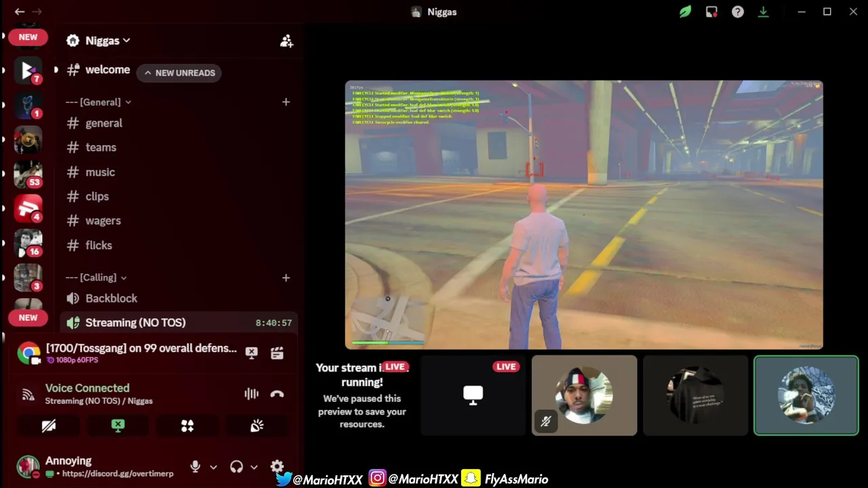Select the green-outlined speaking participant tile
Image resolution: width=868 pixels, height=488 pixels.
[x=806, y=394]
